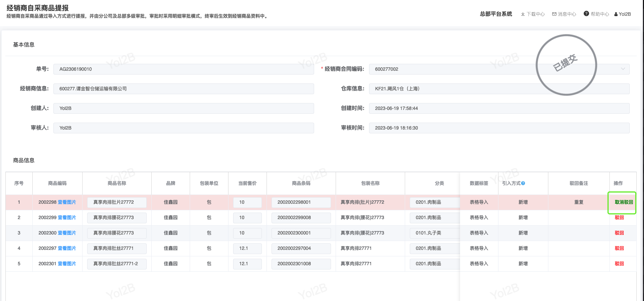Open the message center envelope icon

pos(554,14)
